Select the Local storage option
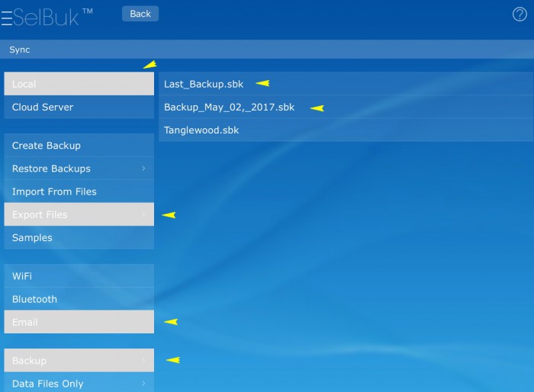The image size is (534, 392). [79, 84]
